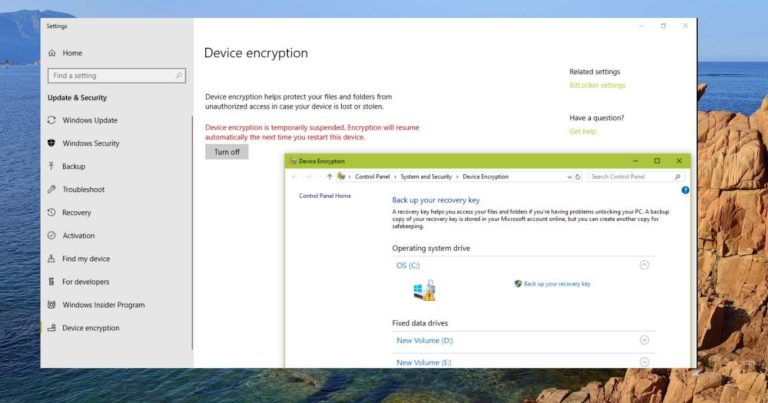Click Device Encryption in the breadcrumb
Screen dimensions: 768x403
point(485,176)
